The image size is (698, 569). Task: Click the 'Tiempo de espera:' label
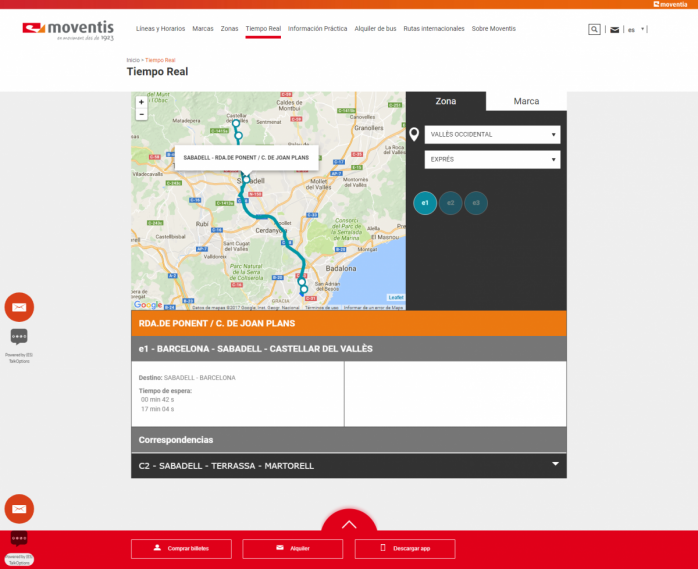(165, 391)
